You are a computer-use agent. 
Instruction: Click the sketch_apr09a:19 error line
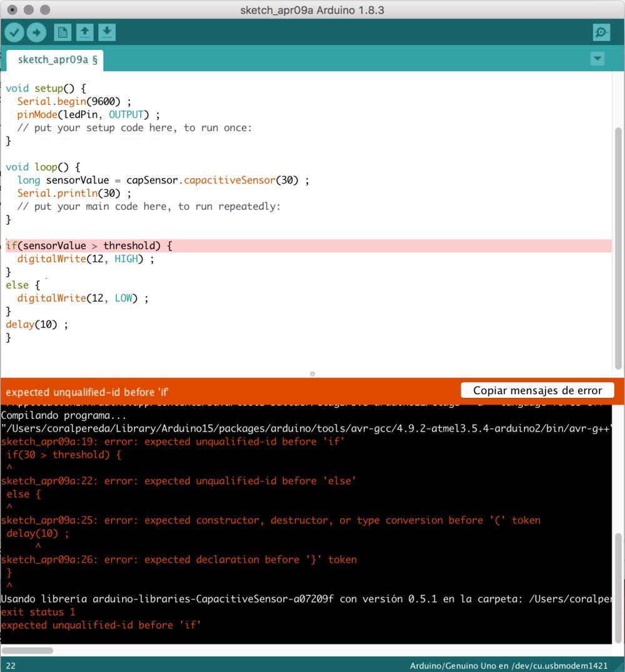(x=172, y=442)
